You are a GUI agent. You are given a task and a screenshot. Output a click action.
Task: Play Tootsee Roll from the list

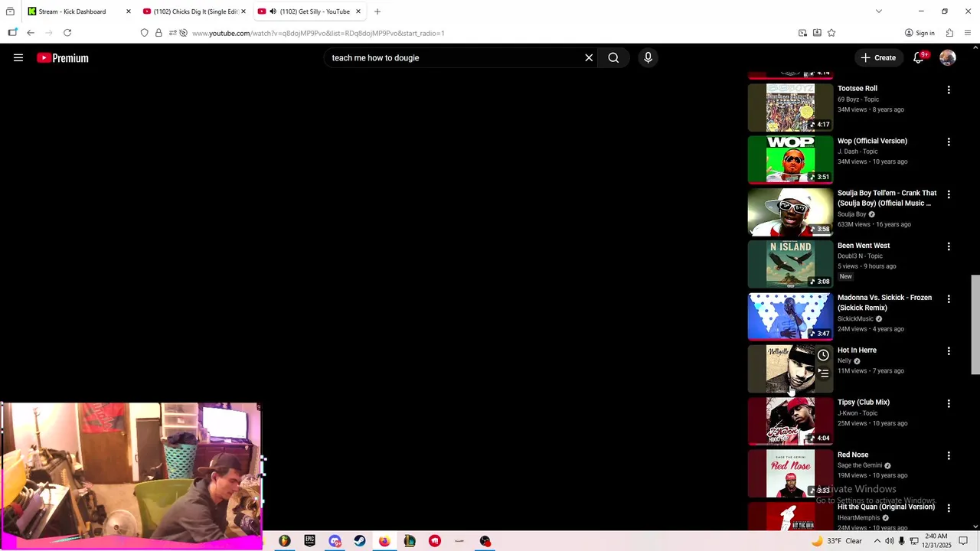pos(790,107)
